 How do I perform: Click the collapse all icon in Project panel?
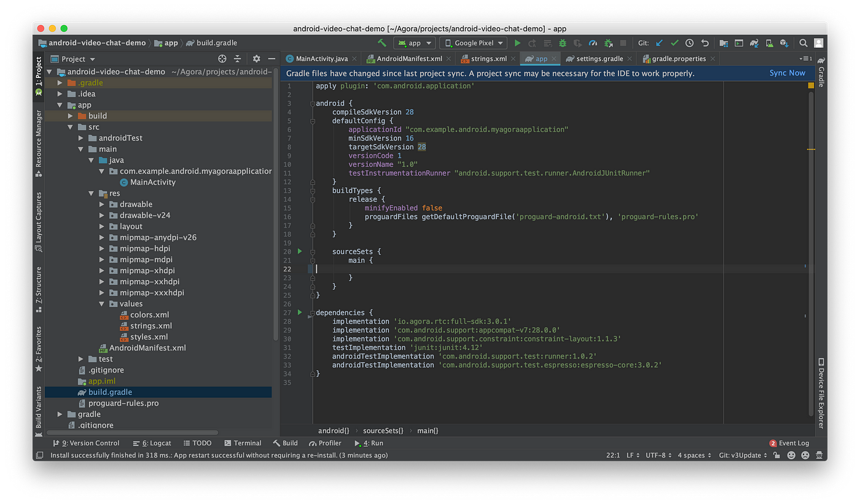237,59
